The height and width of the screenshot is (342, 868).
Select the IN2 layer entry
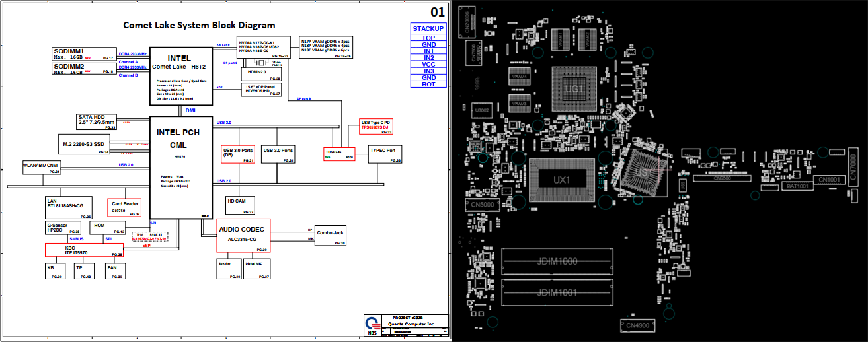(428, 57)
